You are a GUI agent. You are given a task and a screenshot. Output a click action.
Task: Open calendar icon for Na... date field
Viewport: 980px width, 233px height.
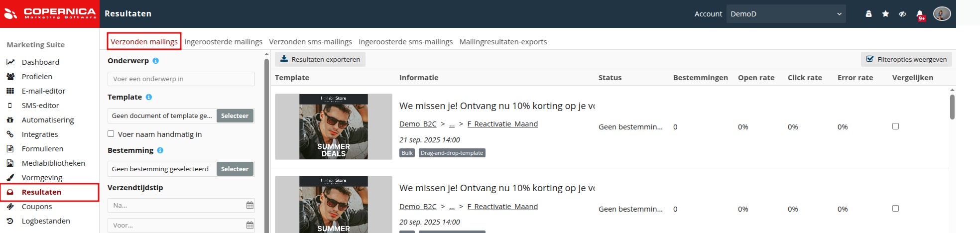(250, 205)
